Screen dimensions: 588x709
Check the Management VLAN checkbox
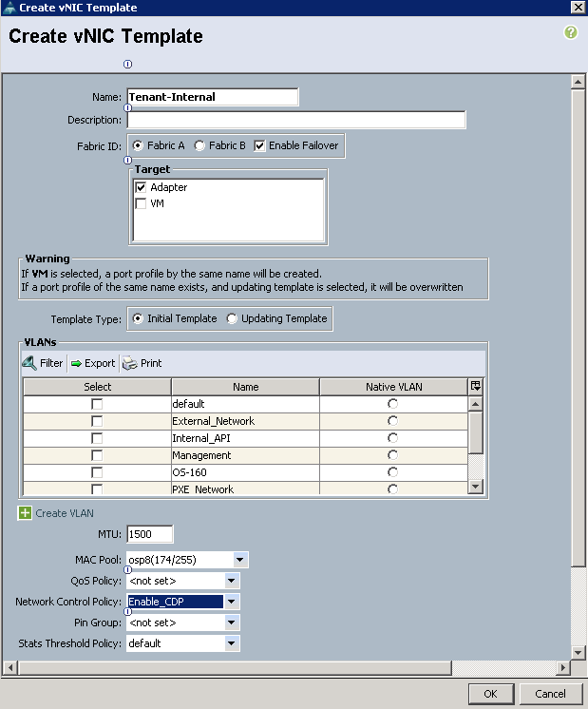(97, 455)
